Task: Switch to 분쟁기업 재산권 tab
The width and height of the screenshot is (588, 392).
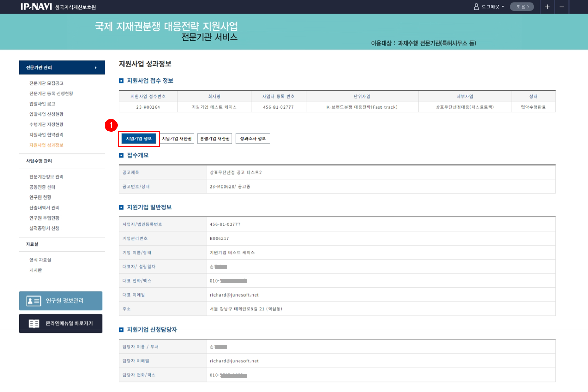Action: (x=215, y=139)
